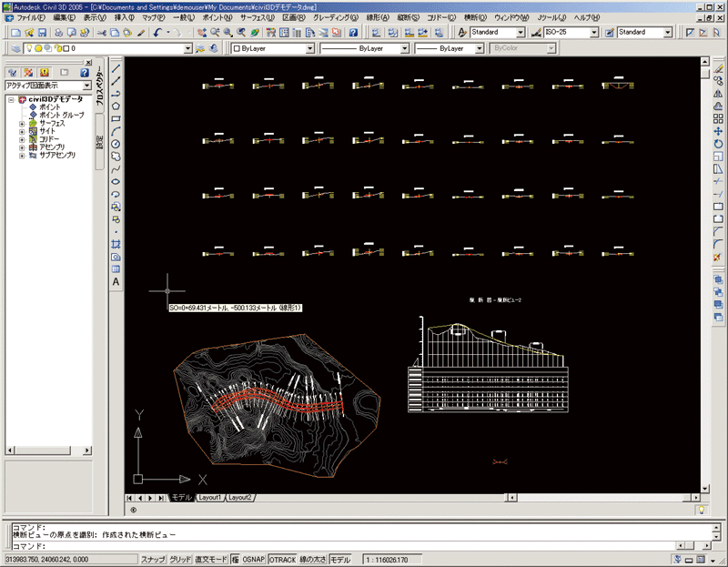
Task: Toggle OSNAP in status bar
Action: pos(253,559)
